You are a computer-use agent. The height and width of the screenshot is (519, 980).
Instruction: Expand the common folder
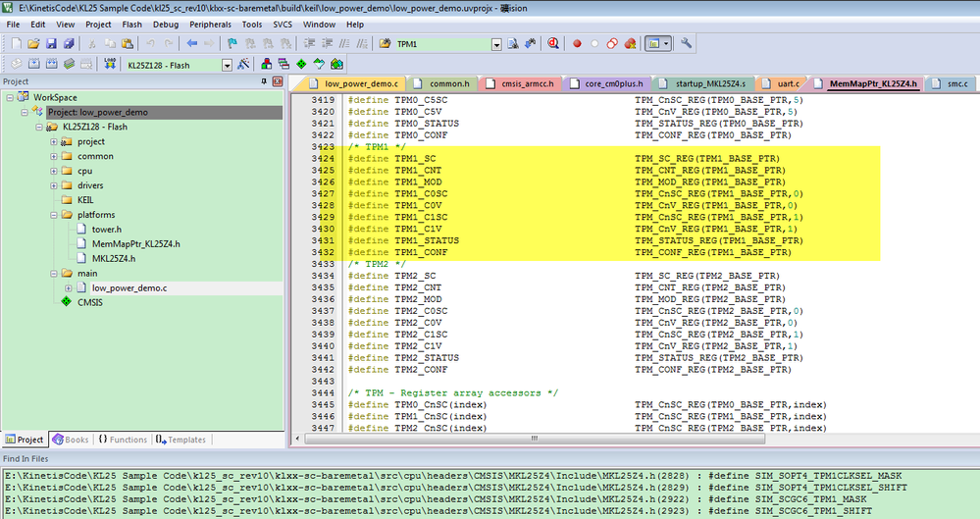(x=54, y=156)
